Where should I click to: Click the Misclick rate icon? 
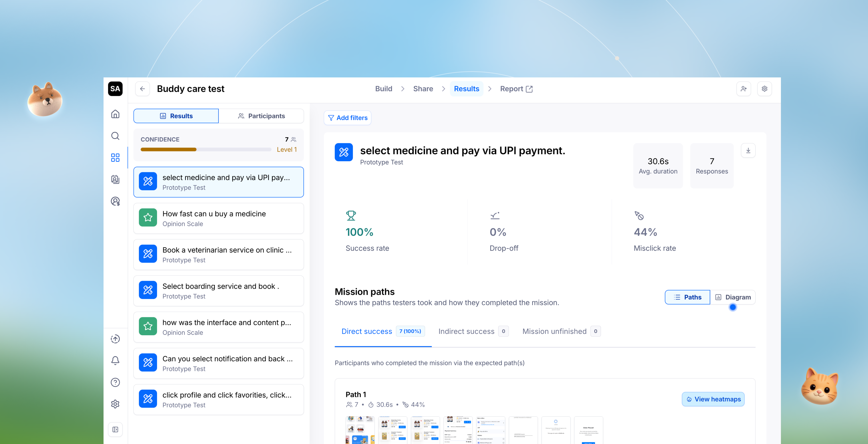639,215
